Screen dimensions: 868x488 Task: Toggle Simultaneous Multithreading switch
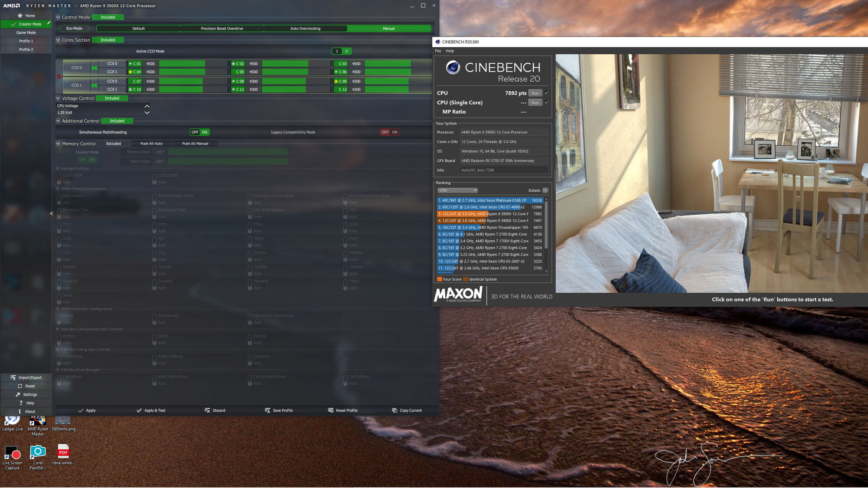200,132
